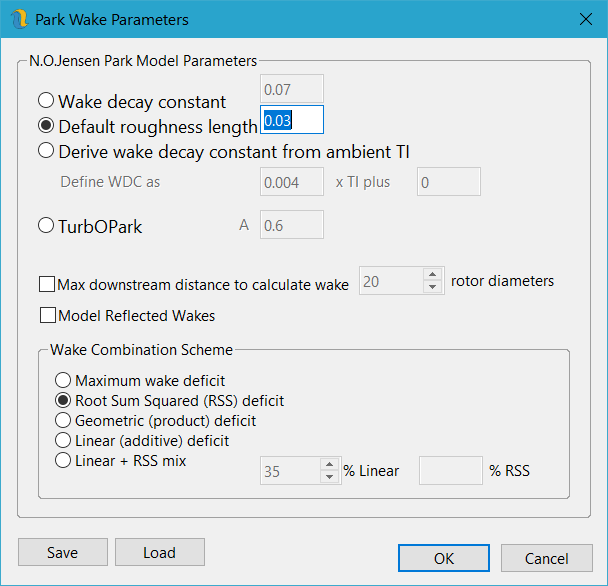Toggle the Model Reflected Wakes checkbox
The width and height of the screenshot is (608, 586).
coord(47,316)
